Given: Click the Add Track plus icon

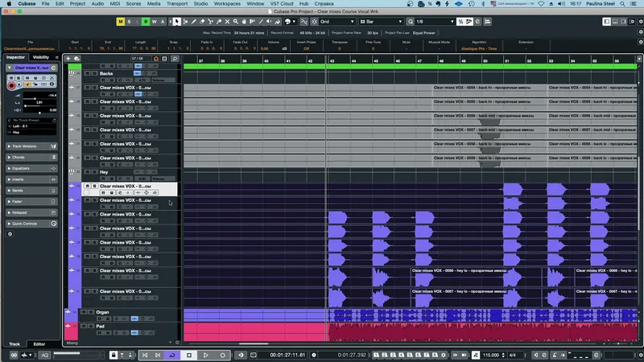Looking at the screenshot, I should click(68, 59).
